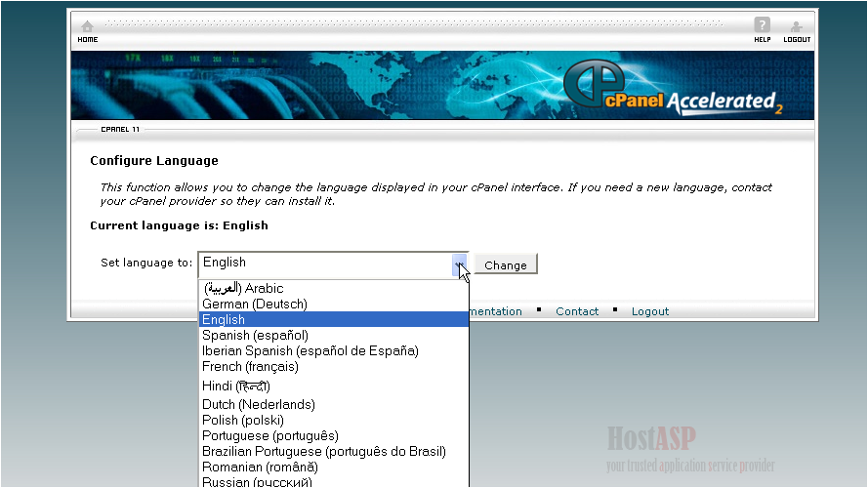
Task: Choose French (français) in dropdown
Action: tap(250, 366)
